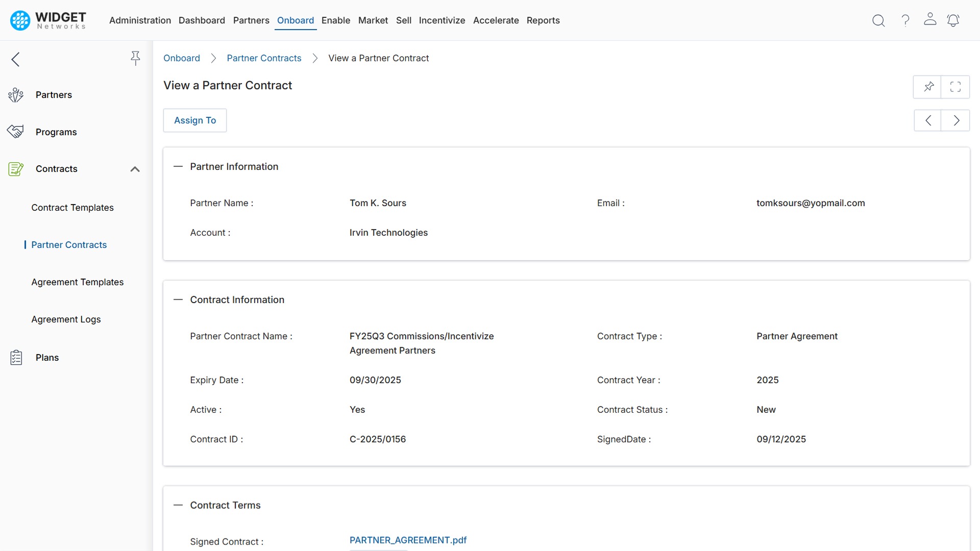The width and height of the screenshot is (980, 551).
Task: Toggle fullscreen view of the contract page
Action: pyautogui.click(x=955, y=87)
